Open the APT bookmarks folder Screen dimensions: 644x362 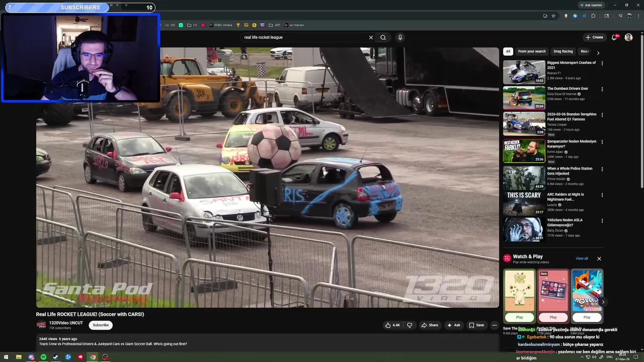275,25
